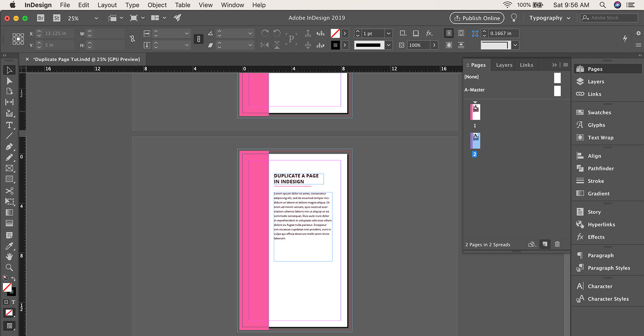Select the Scissors tool

pos(9,191)
